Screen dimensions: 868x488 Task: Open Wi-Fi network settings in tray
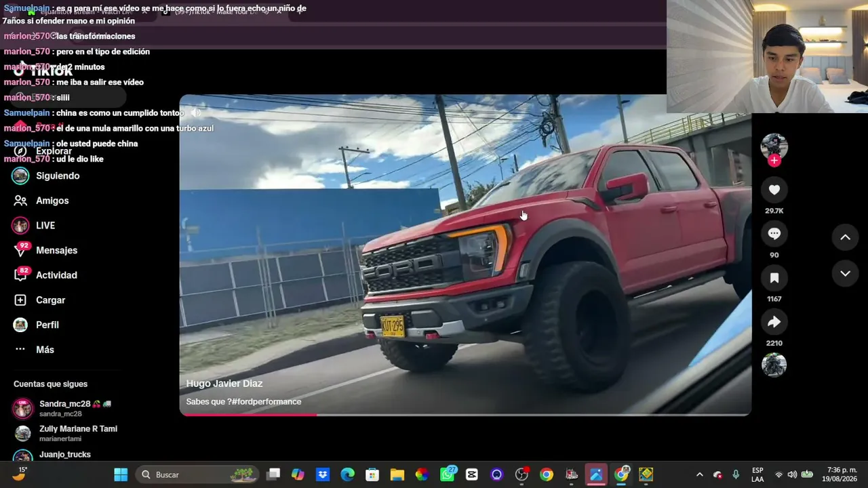point(778,474)
